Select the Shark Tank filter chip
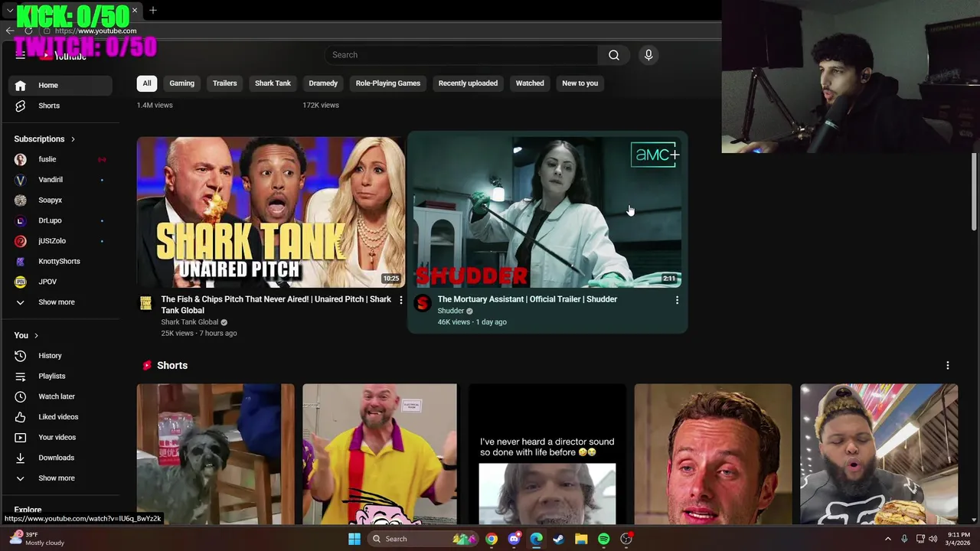The height and width of the screenshot is (551, 980). [x=273, y=83]
